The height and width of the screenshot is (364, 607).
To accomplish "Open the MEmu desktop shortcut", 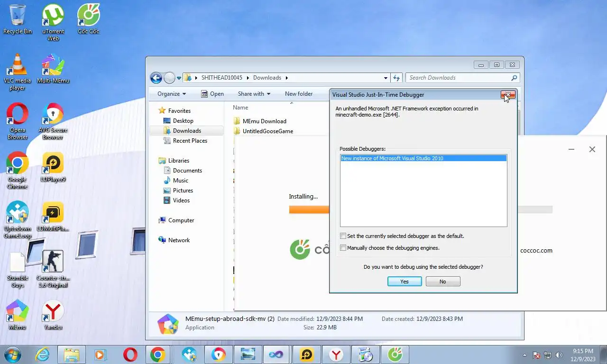I will (18, 315).
